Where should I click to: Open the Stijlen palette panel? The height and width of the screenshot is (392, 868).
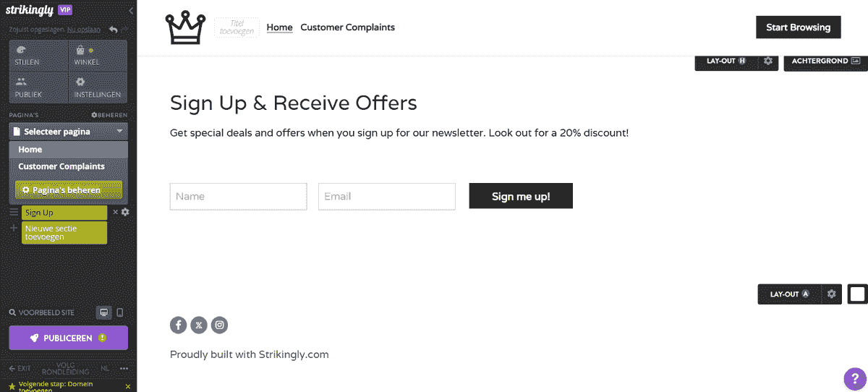[38, 56]
